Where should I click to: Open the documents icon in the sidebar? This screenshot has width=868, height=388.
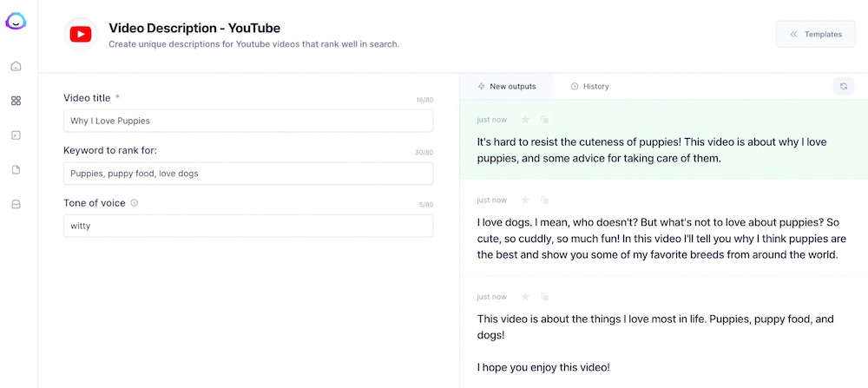16,170
